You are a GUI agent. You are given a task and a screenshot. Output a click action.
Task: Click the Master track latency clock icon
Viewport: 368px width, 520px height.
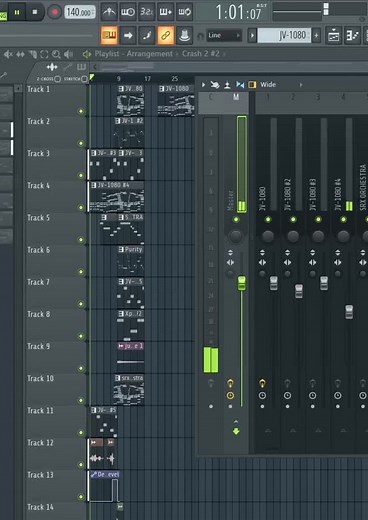230,395
